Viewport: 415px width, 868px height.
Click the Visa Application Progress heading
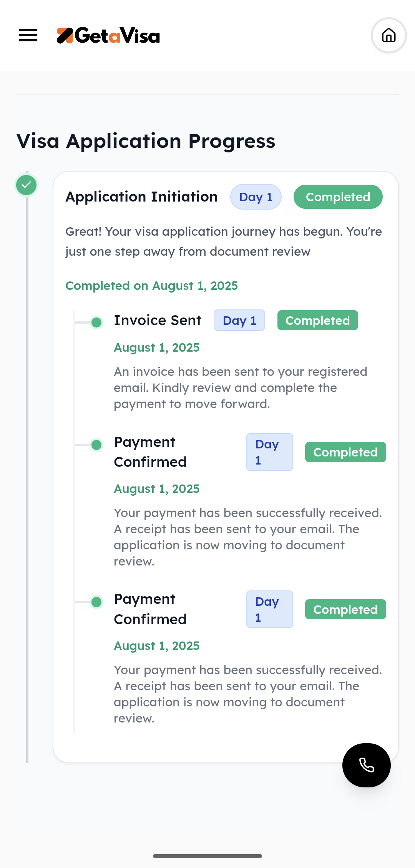click(146, 141)
